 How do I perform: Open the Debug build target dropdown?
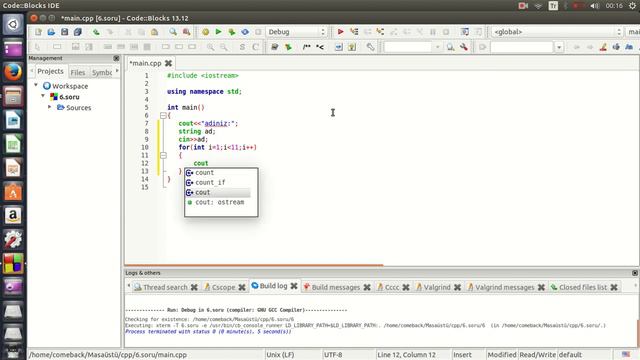click(x=296, y=32)
